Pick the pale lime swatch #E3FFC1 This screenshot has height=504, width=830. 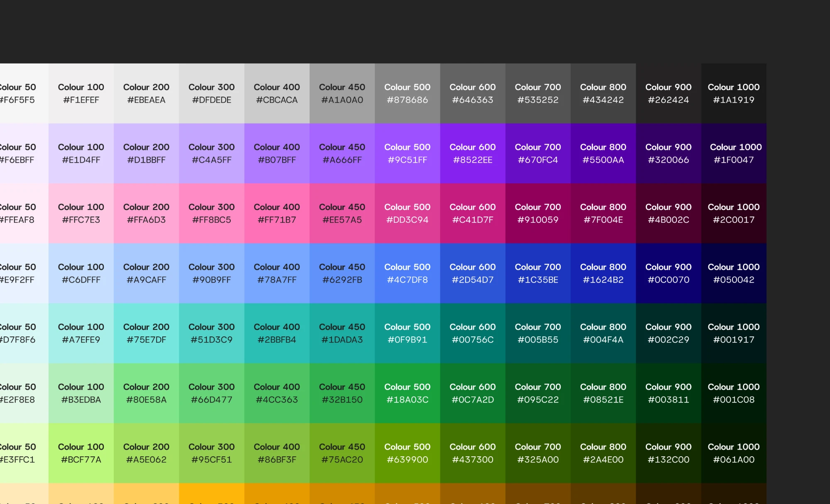pyautogui.click(x=24, y=453)
